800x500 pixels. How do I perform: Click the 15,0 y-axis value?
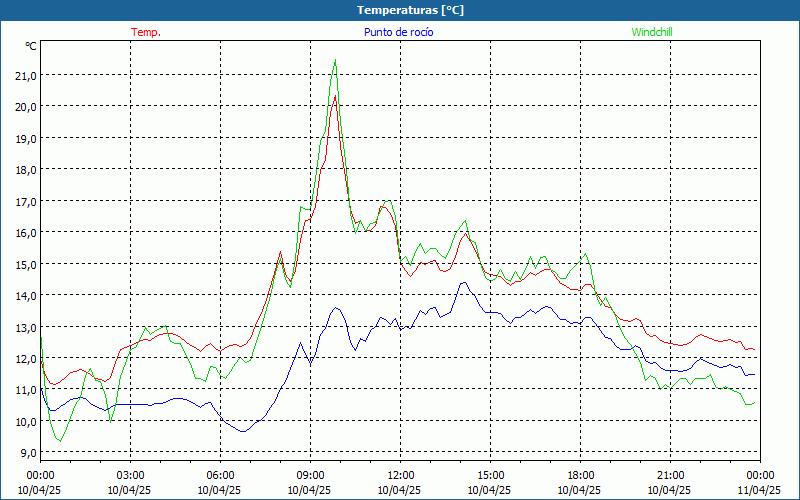click(x=25, y=264)
